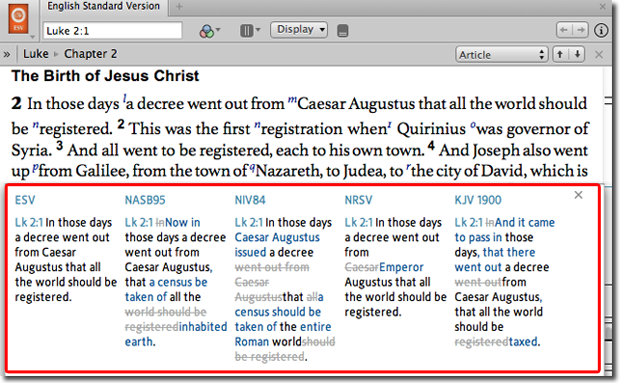620x383 pixels.
Task: Open the visual filters colored circles menu
Action: [209, 30]
